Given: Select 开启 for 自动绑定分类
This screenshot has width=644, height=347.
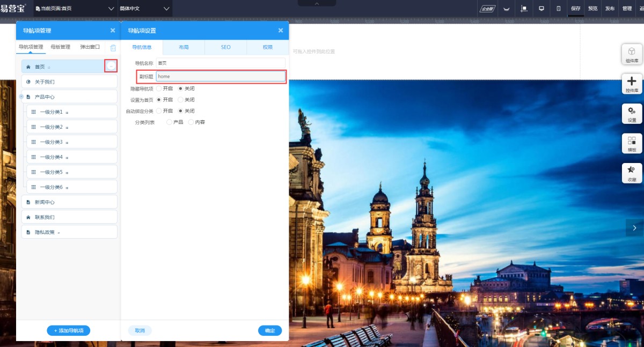Looking at the screenshot, I should pos(159,111).
